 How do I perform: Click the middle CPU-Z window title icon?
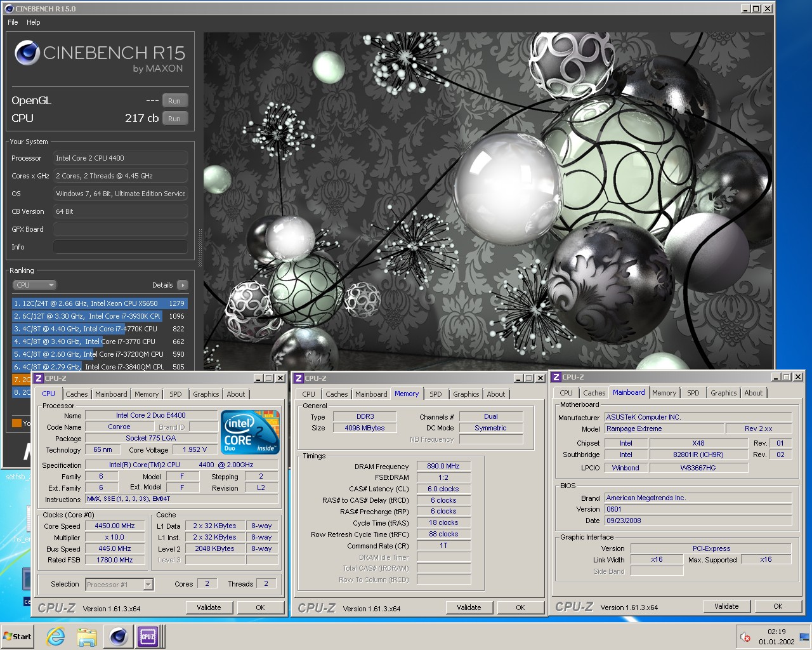[x=299, y=378]
